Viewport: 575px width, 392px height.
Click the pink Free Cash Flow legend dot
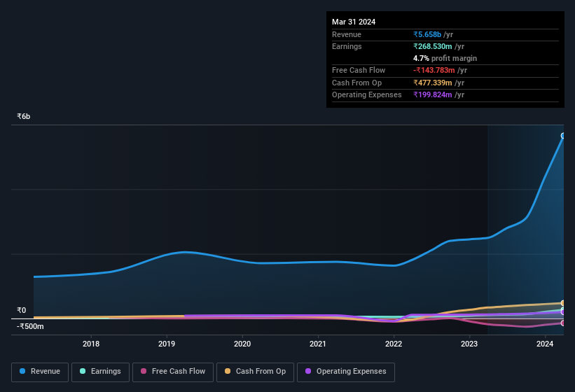click(x=144, y=371)
